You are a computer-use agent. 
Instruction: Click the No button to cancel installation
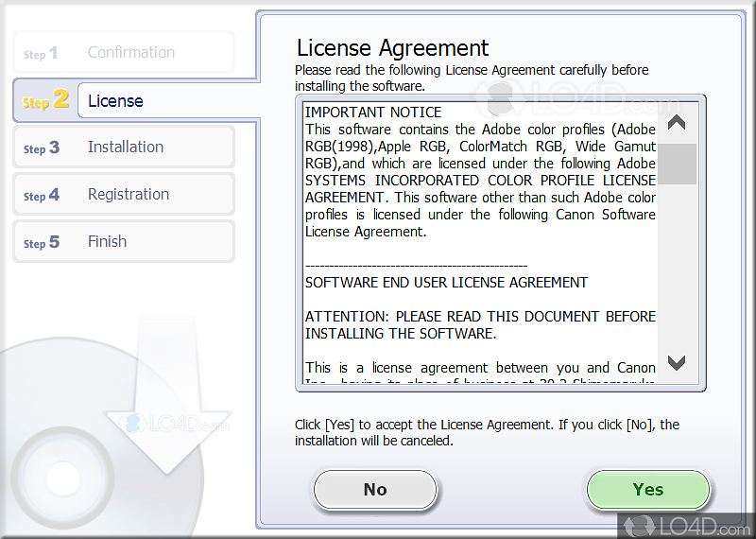[x=375, y=489]
